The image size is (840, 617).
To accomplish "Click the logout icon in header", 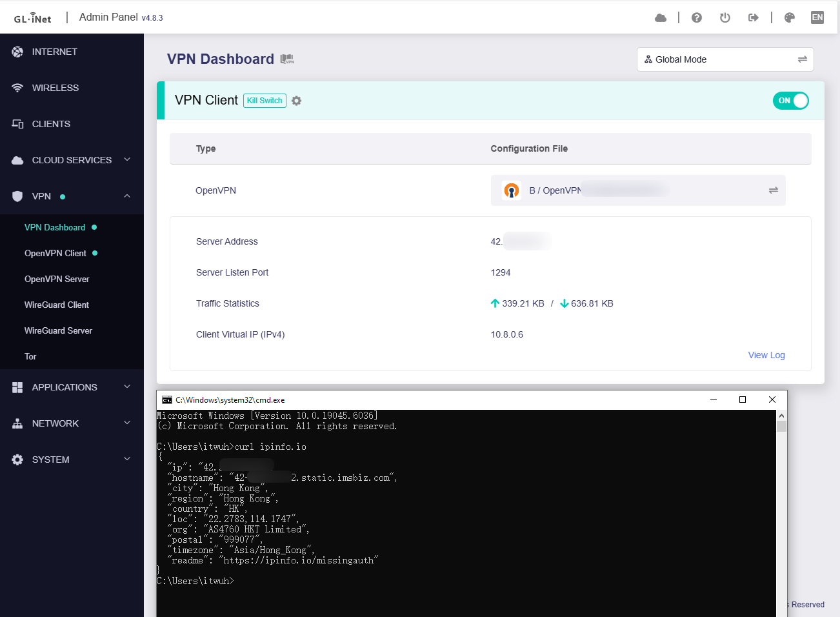I will coord(753,18).
